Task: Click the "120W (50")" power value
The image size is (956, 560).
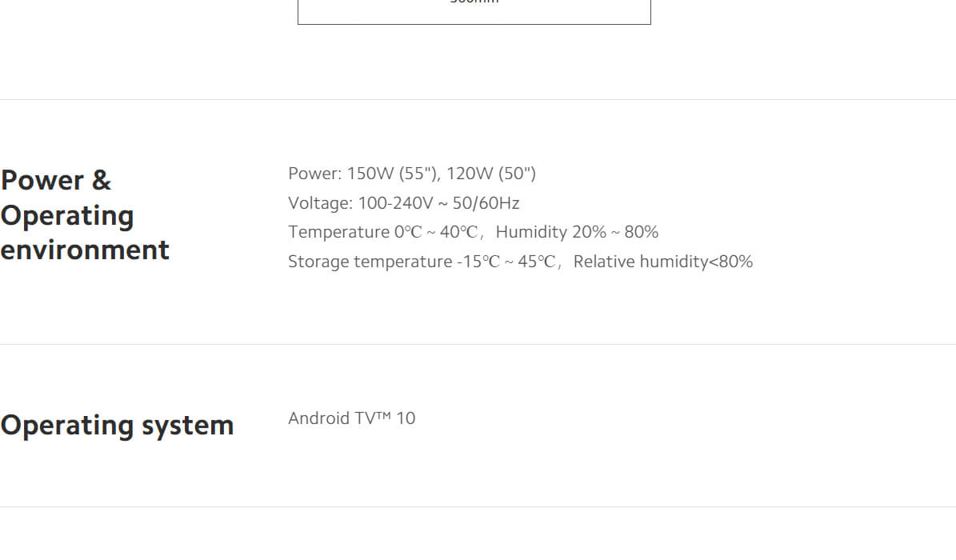Action: pyautogui.click(x=491, y=174)
